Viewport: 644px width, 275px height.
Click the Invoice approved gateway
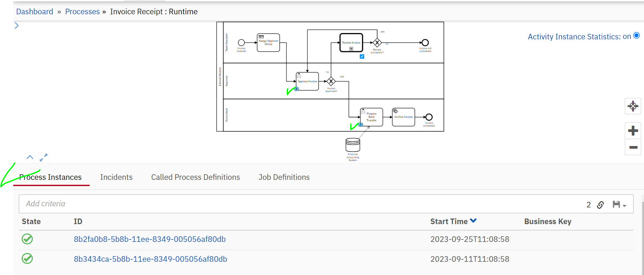[331, 81]
